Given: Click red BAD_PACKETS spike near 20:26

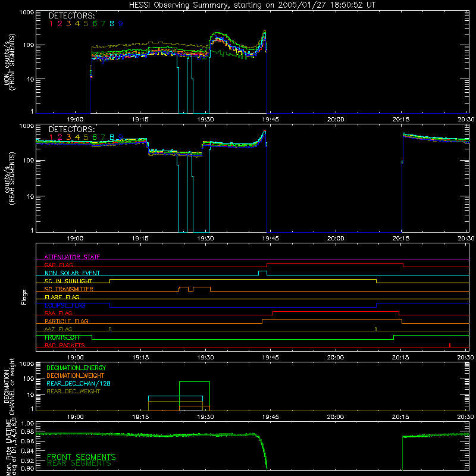Looking at the screenshot, I should (x=450, y=345).
